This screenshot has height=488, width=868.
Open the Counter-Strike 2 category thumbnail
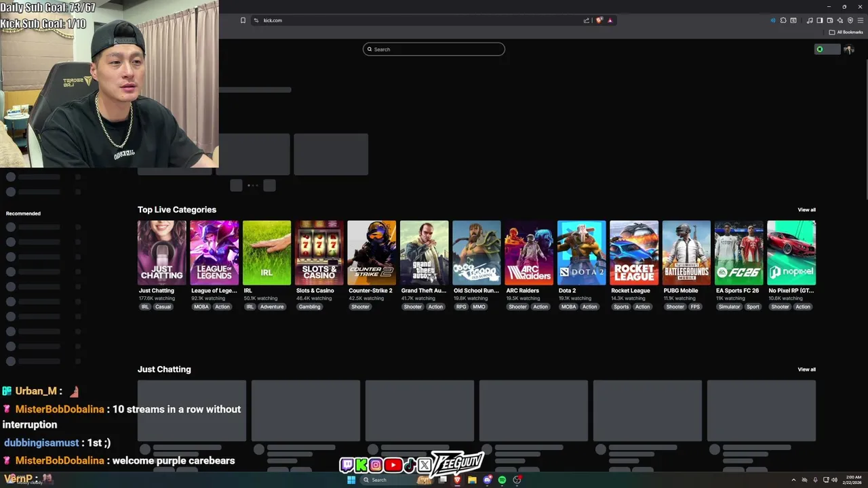[372, 252]
